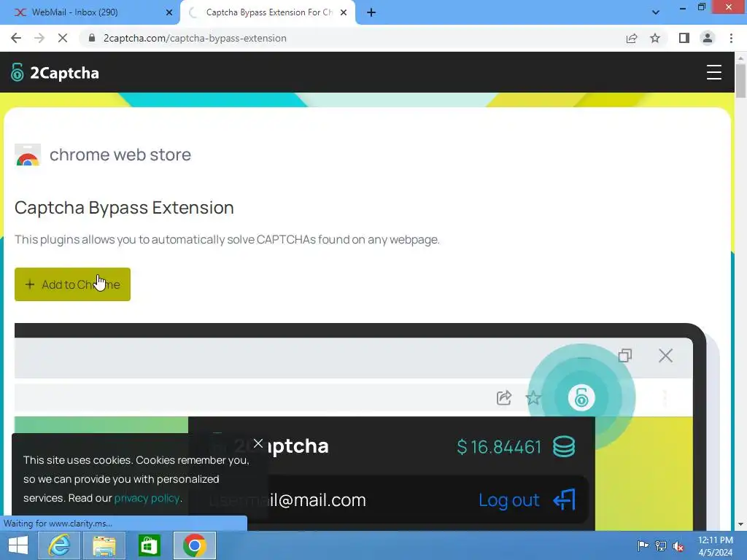Click the page scrollbar thumb
The image size is (747, 560).
tap(740, 80)
